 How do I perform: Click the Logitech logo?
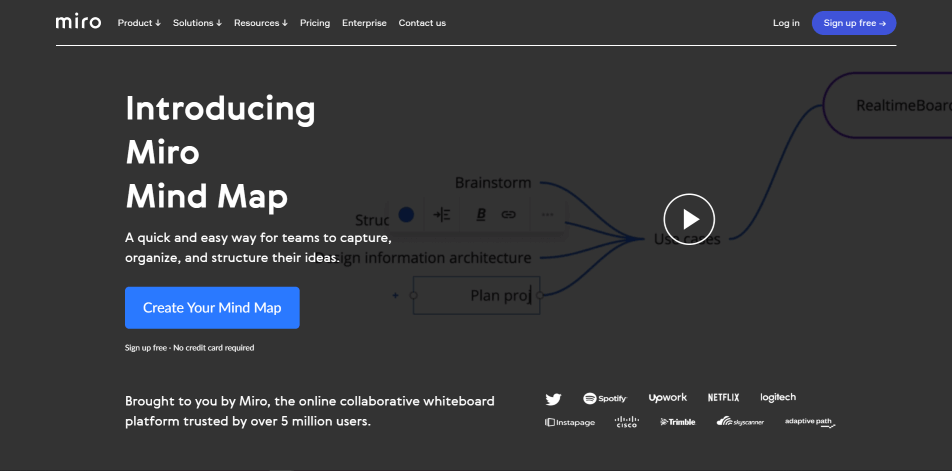coord(778,398)
